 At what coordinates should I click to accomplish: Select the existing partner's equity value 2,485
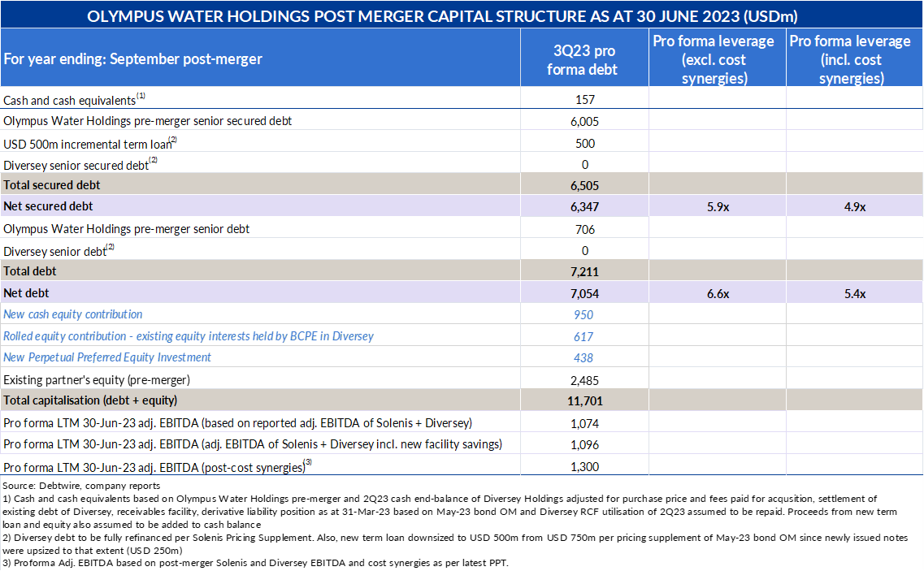click(x=584, y=380)
